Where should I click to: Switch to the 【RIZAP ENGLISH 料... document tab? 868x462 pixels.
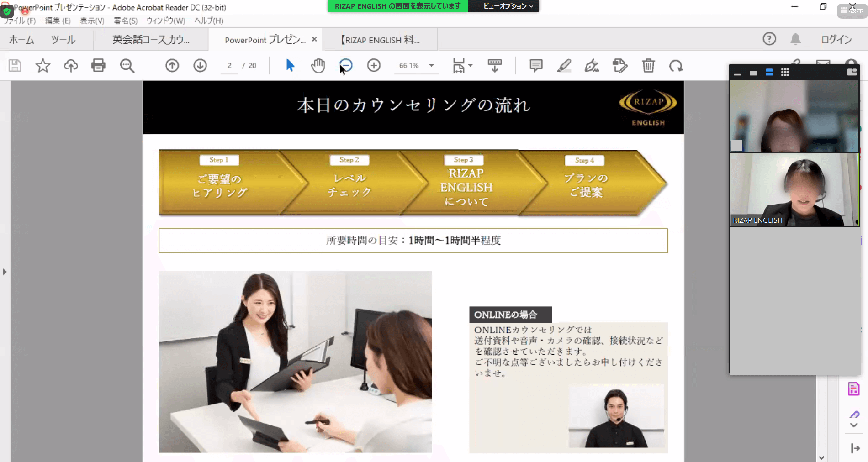(380, 40)
